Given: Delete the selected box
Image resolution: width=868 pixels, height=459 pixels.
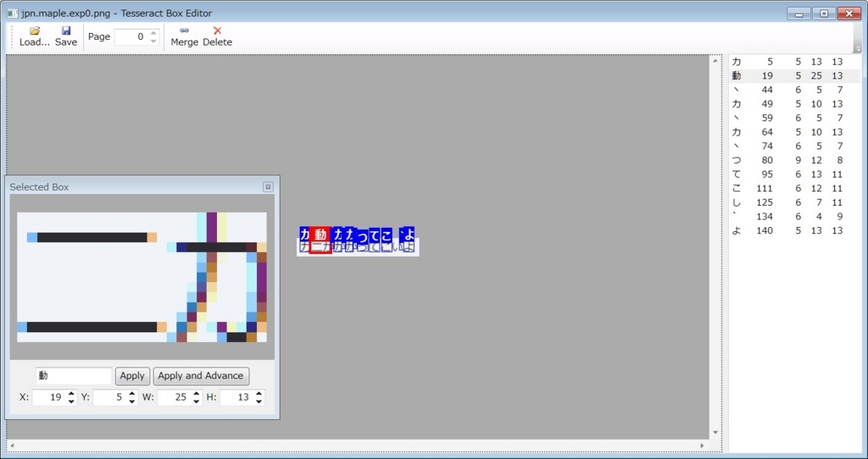Looking at the screenshot, I should pyautogui.click(x=218, y=36).
